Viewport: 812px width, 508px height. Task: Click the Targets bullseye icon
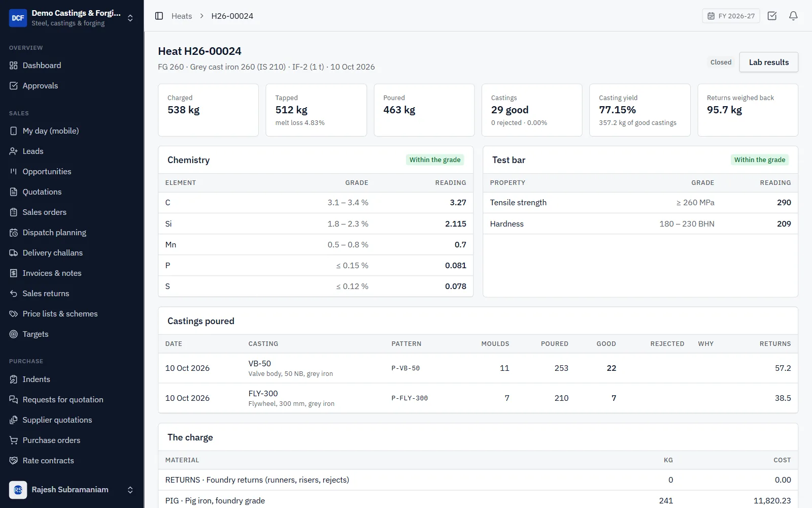coord(14,334)
